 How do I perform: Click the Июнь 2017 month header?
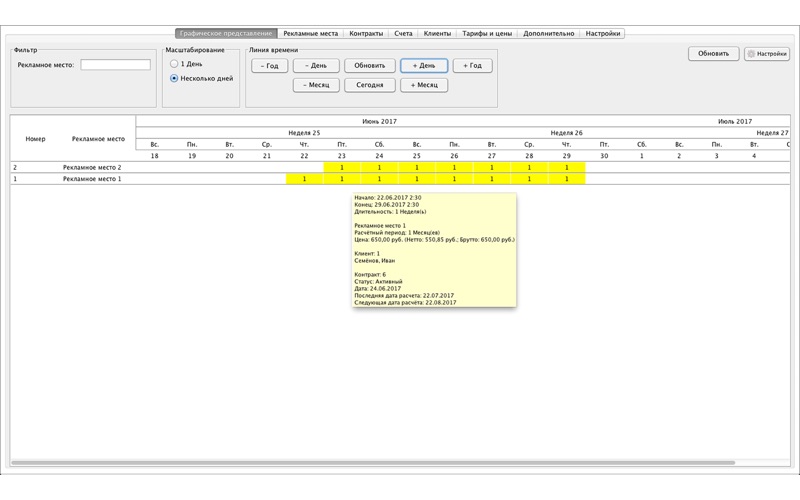pyautogui.click(x=379, y=121)
